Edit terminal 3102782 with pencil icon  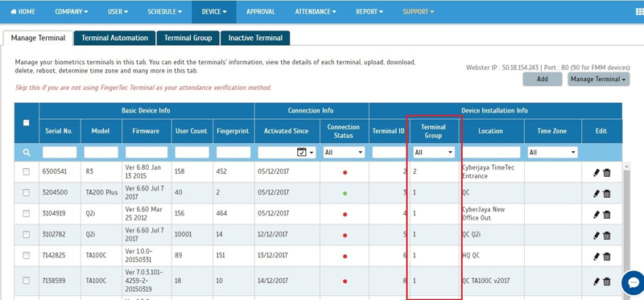coord(597,236)
